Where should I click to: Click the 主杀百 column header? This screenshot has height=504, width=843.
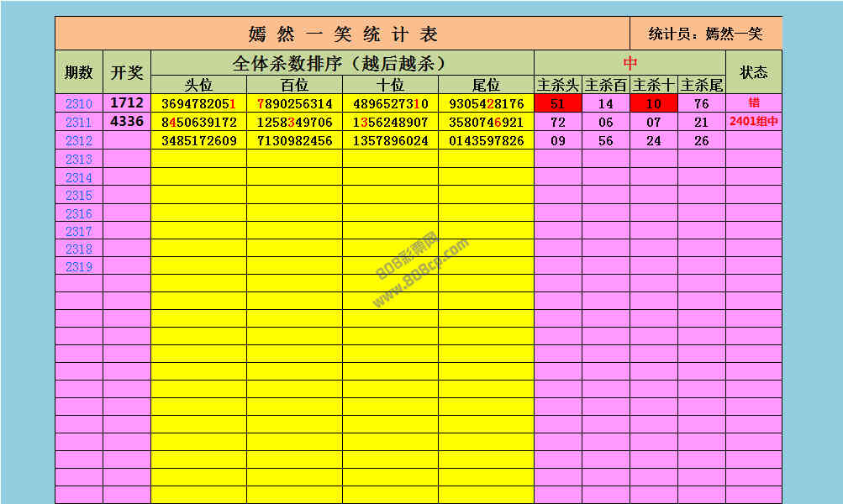pos(606,85)
